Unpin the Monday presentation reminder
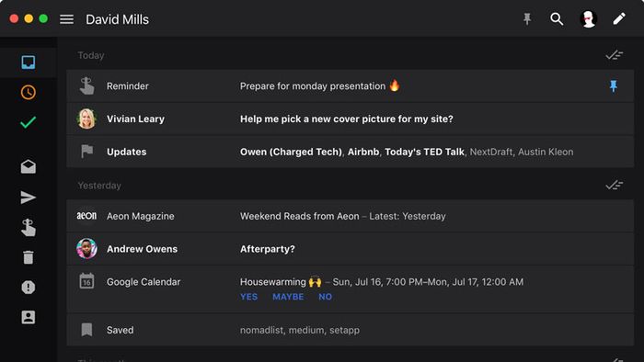Image resolution: width=644 pixels, height=362 pixels. click(614, 86)
